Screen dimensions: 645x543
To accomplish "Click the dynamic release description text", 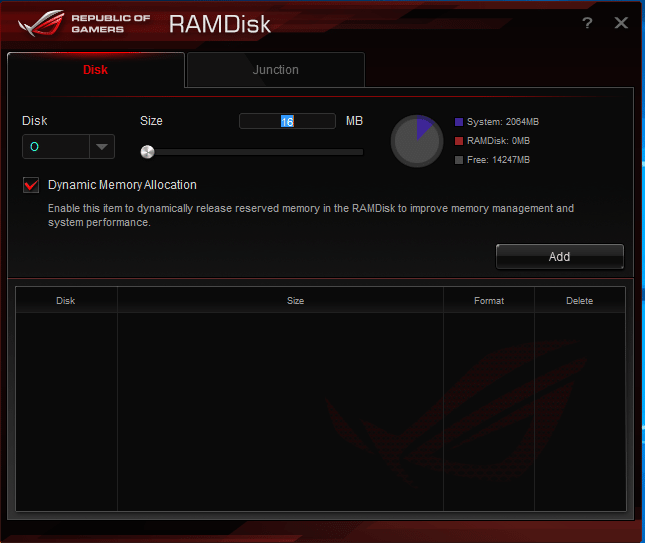I will 311,215.
